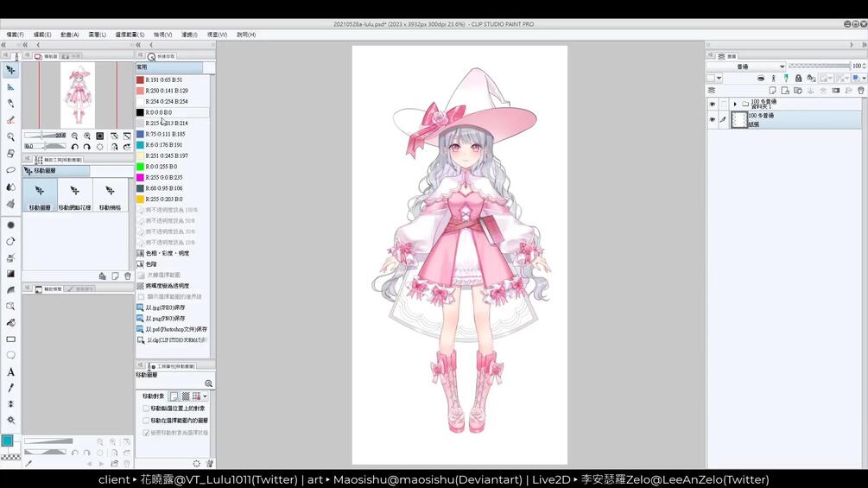Toggle lock cell on 資料夾 1 layer
Screen dimensions: 868x488
pos(724,104)
